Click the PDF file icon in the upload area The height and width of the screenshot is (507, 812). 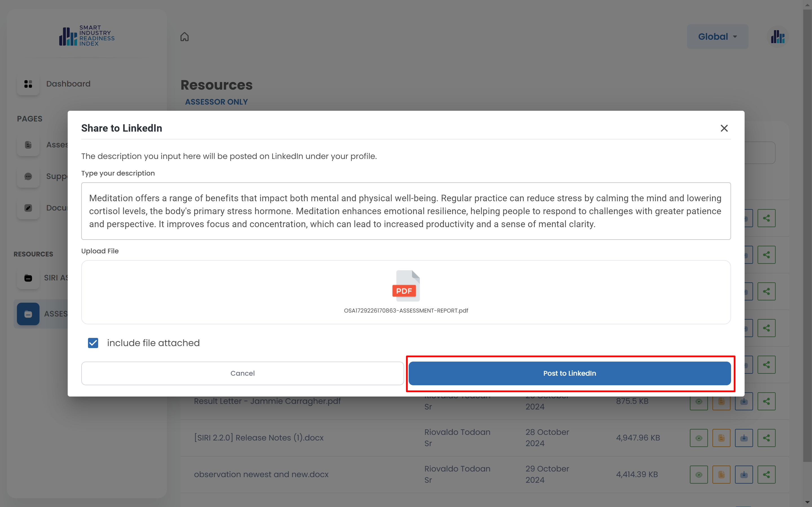(x=406, y=286)
